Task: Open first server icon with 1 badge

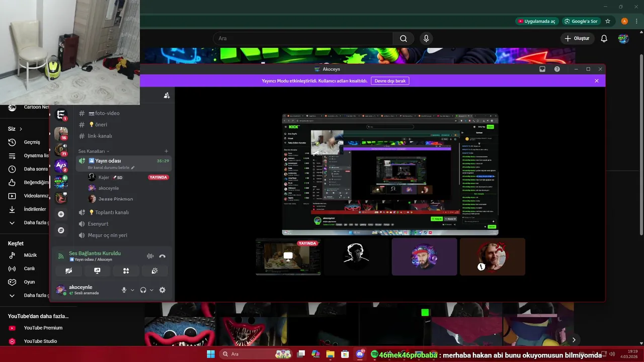Action: 61,115
